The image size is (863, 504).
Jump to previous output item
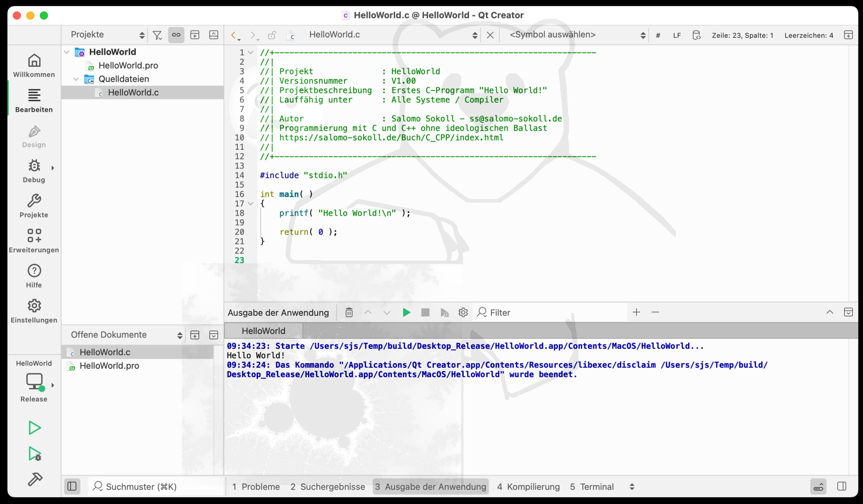point(368,313)
